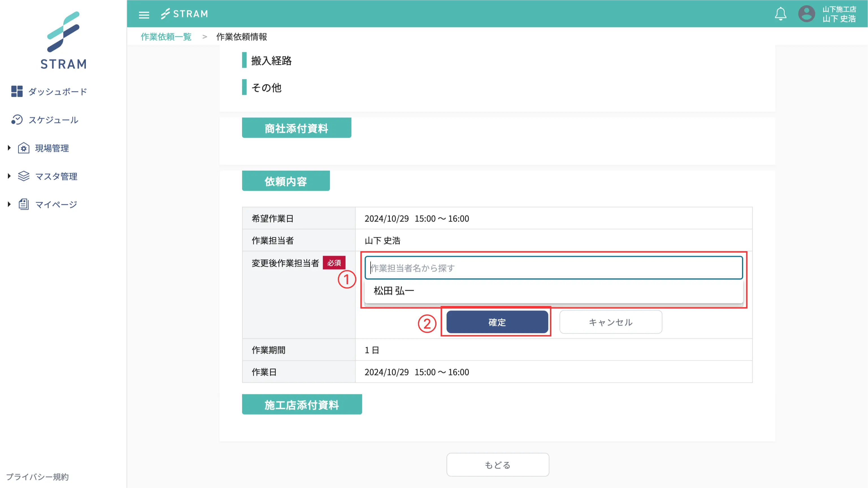Click the dashboard grid icon
The image size is (868, 488).
pos(17,91)
